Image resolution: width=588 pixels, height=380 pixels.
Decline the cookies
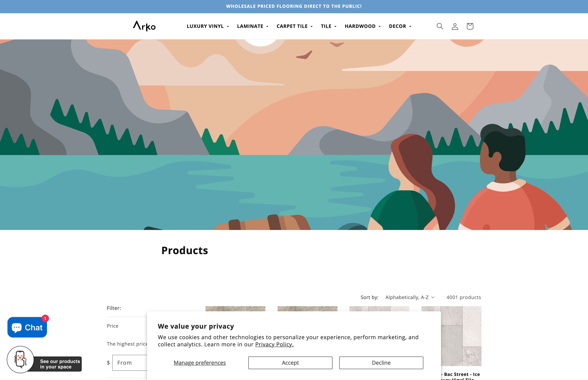[381, 363]
